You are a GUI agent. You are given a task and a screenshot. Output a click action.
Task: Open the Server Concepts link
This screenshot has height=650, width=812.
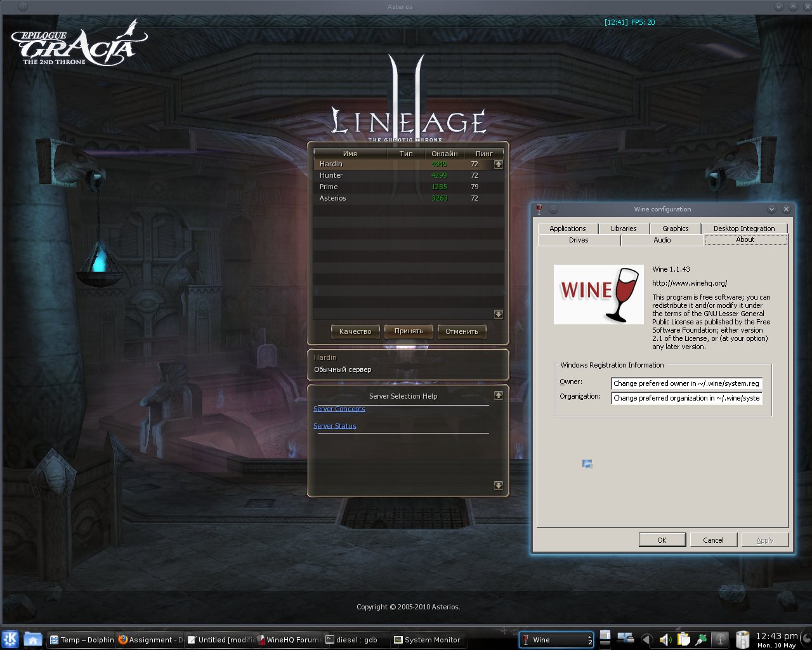339,409
